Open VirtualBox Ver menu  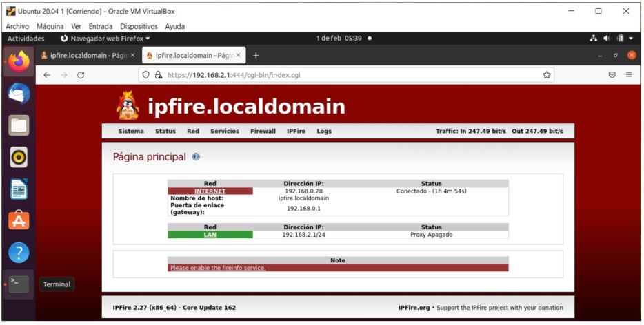point(76,26)
